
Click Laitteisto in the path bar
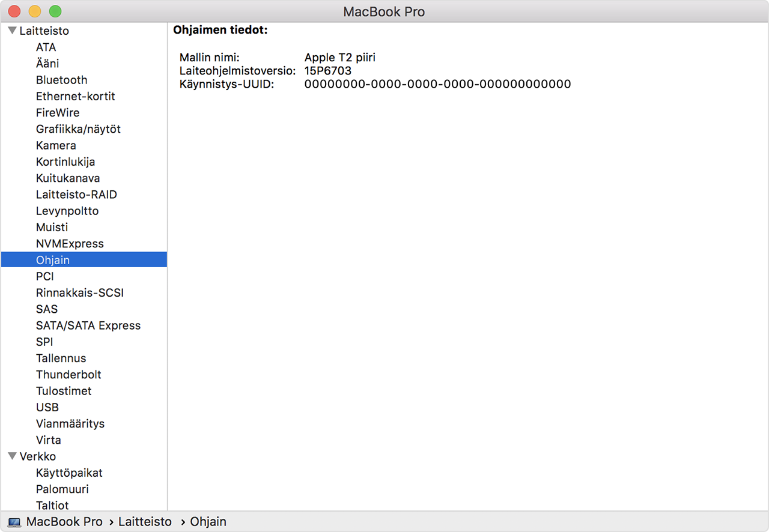point(145,522)
